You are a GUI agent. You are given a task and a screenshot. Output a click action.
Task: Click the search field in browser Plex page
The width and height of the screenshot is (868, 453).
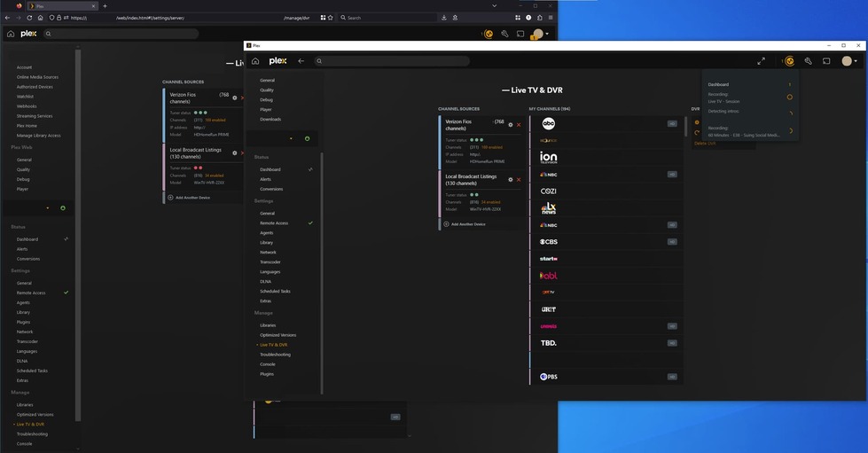(x=121, y=34)
